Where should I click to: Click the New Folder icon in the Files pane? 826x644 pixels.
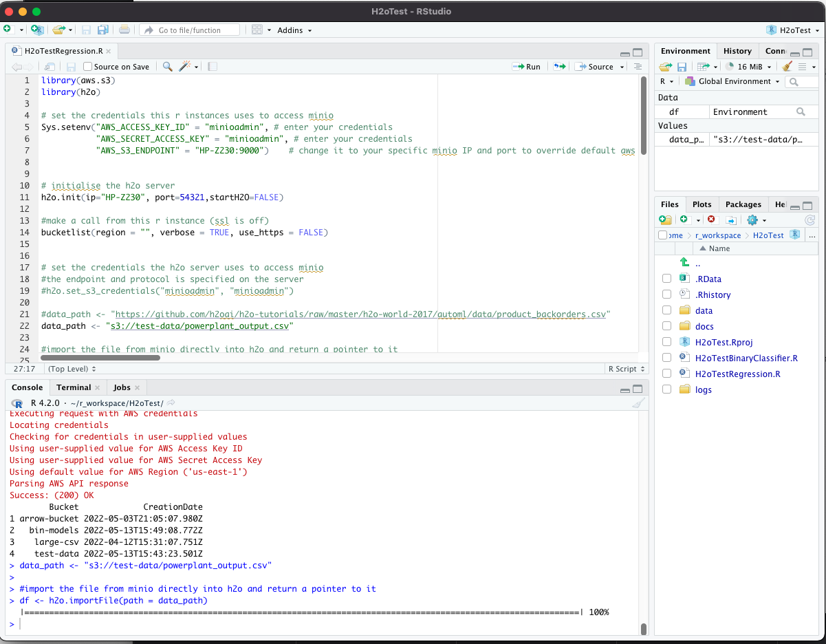pos(665,219)
